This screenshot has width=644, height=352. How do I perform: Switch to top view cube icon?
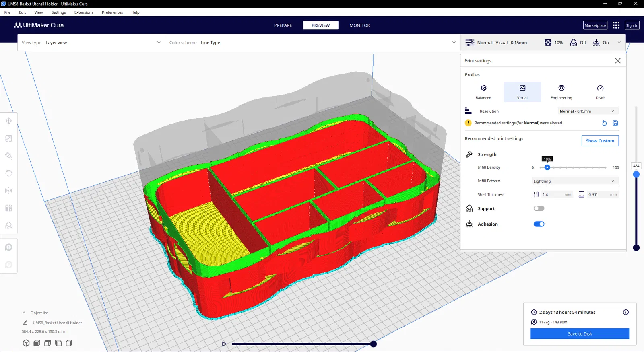47,343
